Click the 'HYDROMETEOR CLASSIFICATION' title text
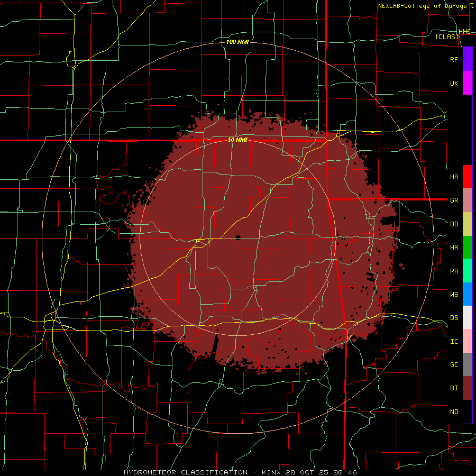The image size is (476, 476). coord(186,472)
